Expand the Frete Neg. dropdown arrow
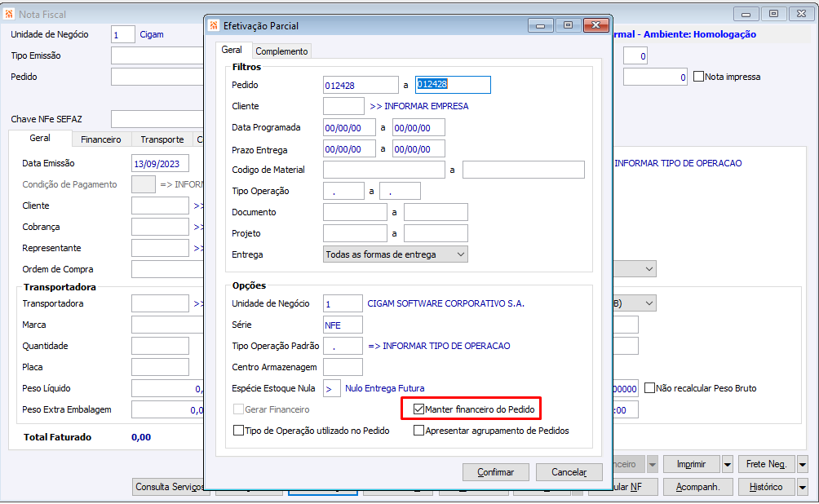 pyautogui.click(x=803, y=464)
